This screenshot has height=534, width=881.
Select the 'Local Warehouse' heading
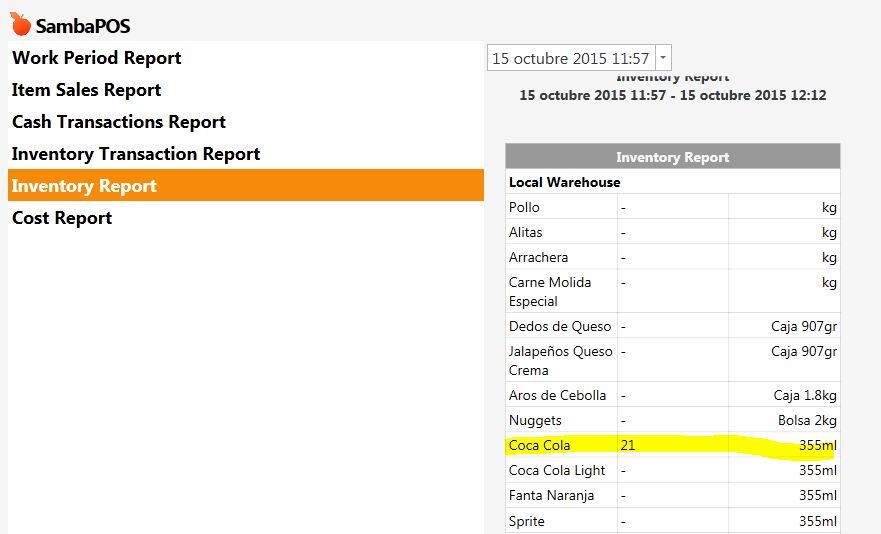(x=564, y=182)
